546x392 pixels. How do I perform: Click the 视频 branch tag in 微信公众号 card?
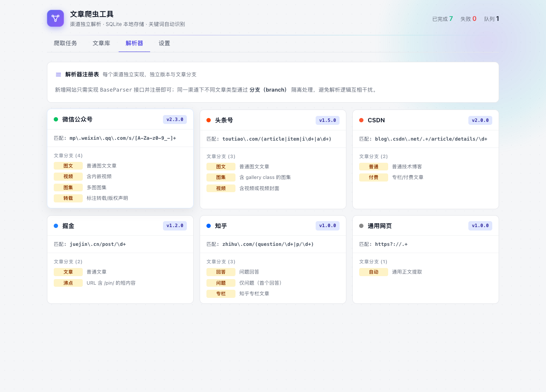68,176
